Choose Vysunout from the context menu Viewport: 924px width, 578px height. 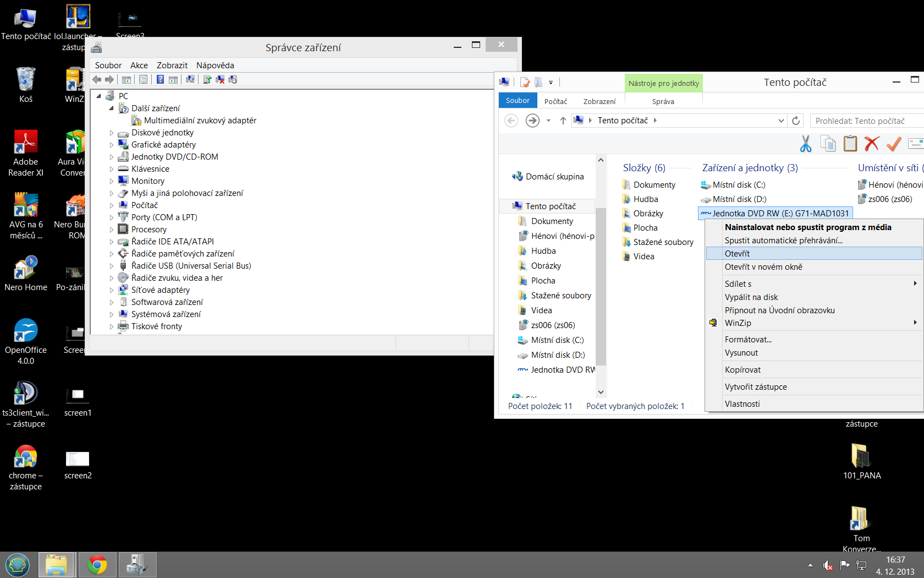[x=813, y=353]
